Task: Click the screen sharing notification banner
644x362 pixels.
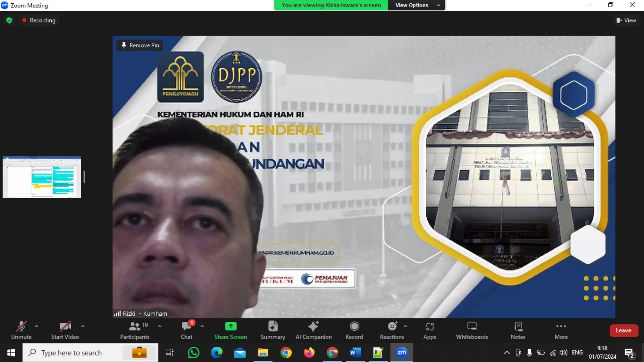Action: click(331, 5)
